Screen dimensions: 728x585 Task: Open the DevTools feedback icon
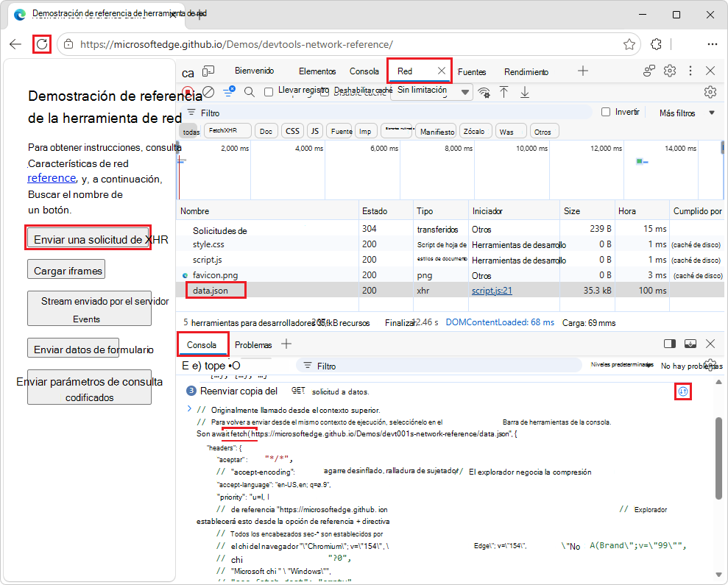tap(649, 71)
